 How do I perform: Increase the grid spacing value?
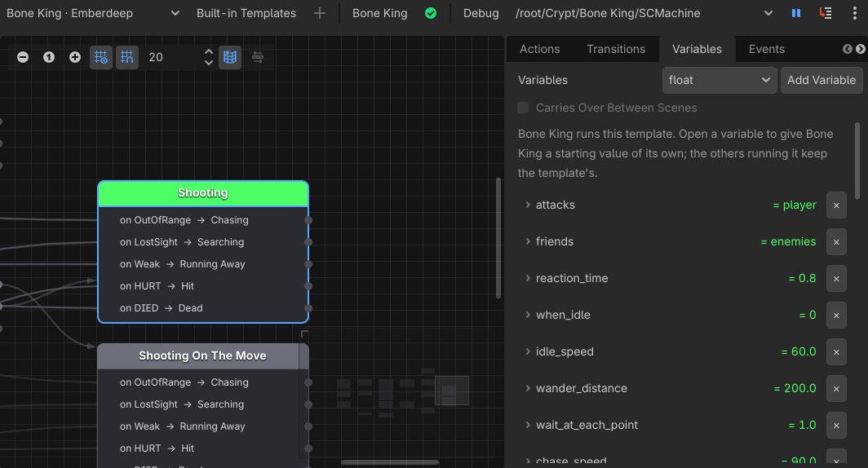tap(209, 52)
